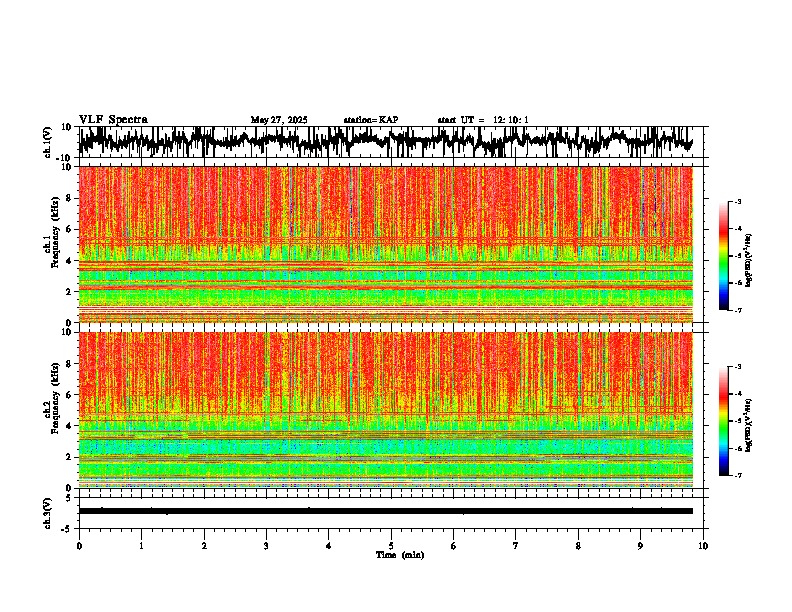The width and height of the screenshot is (792, 612).
Task: Click the "-7" value on ch.1 color bar
Action: tap(738, 310)
